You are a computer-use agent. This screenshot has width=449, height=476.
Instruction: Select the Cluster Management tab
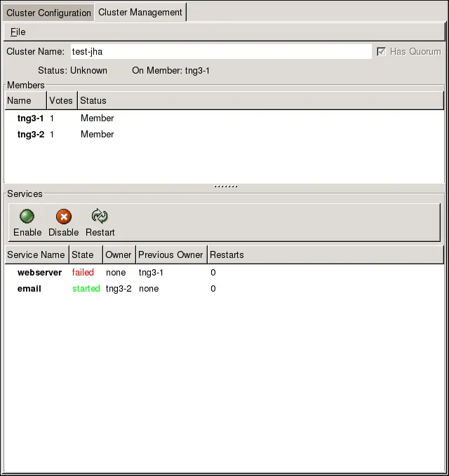tap(140, 12)
